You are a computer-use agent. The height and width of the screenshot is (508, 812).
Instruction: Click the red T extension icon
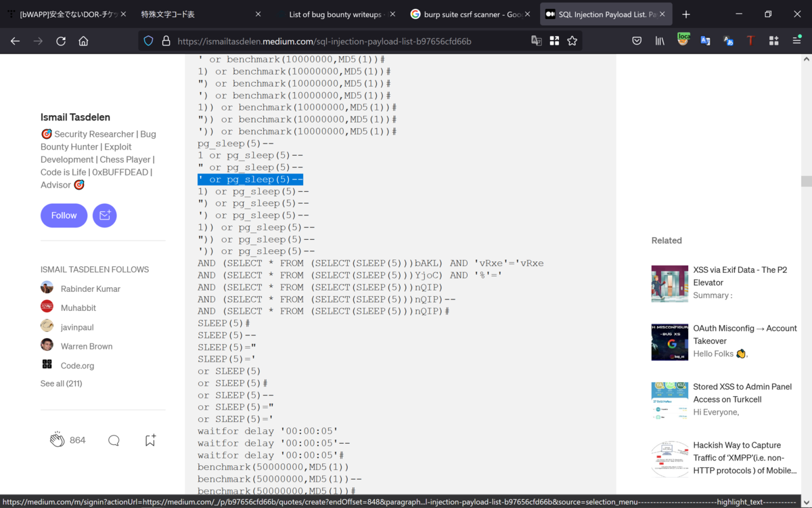tap(750, 41)
